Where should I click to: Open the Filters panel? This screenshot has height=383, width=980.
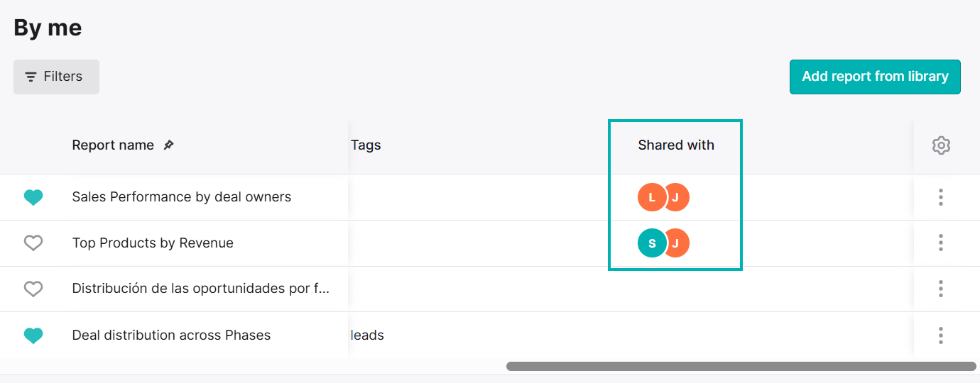point(56,77)
